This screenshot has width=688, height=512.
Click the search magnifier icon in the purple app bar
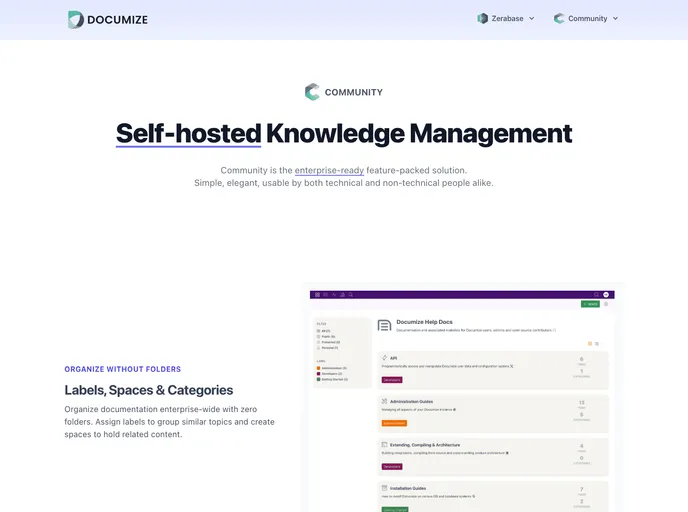pos(351,295)
